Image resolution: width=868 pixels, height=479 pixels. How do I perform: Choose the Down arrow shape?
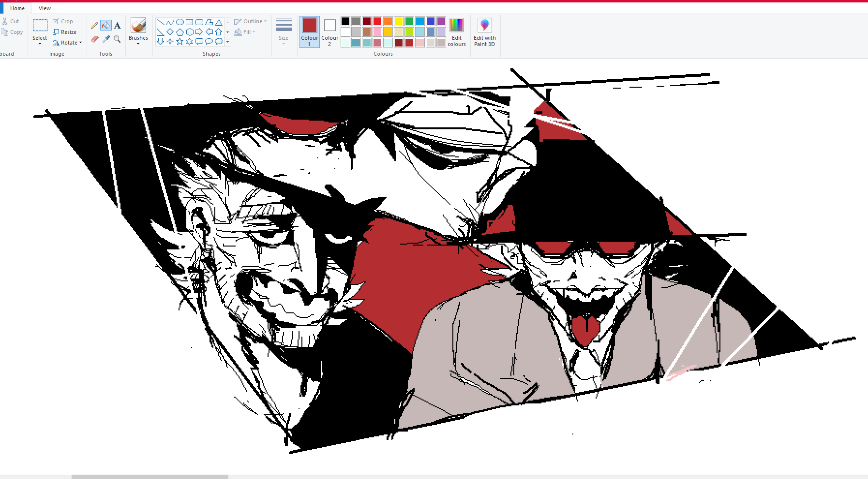(x=160, y=42)
